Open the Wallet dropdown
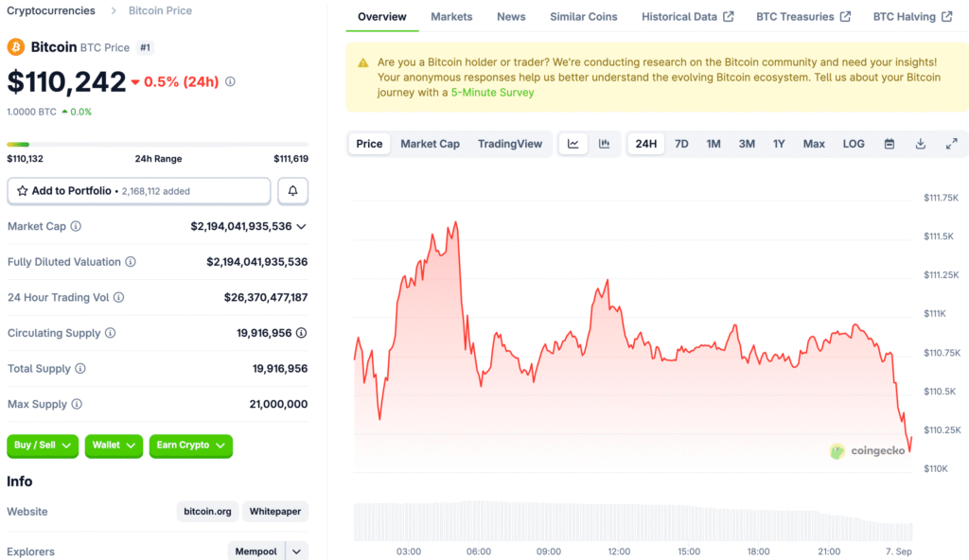 pyautogui.click(x=114, y=446)
